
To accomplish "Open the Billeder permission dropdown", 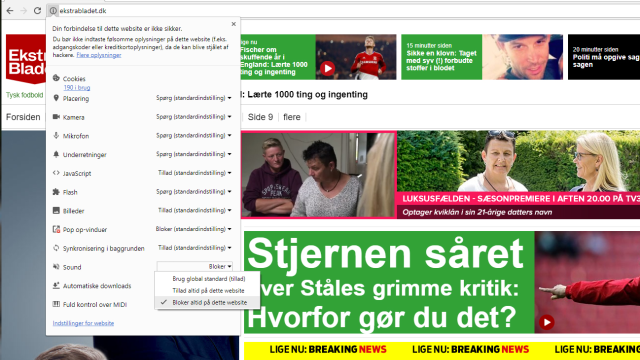I will (194, 211).
